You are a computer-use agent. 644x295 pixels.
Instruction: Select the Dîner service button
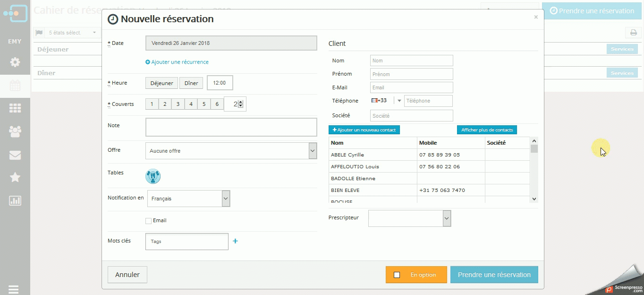point(191,83)
